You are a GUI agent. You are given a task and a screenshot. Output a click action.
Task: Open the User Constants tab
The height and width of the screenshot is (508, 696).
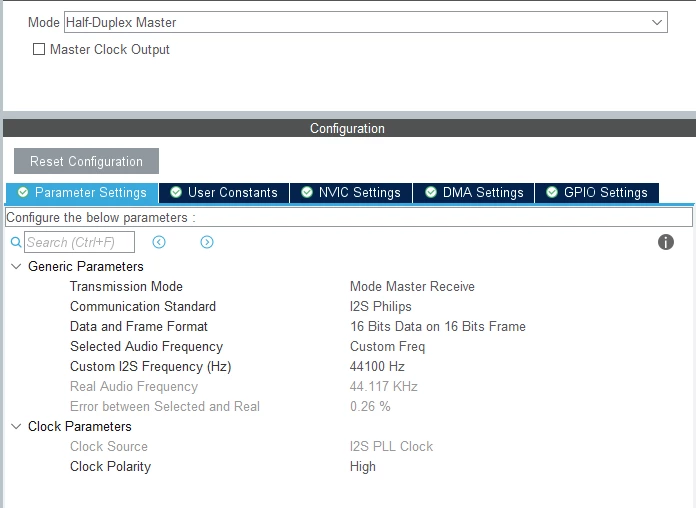(x=224, y=193)
